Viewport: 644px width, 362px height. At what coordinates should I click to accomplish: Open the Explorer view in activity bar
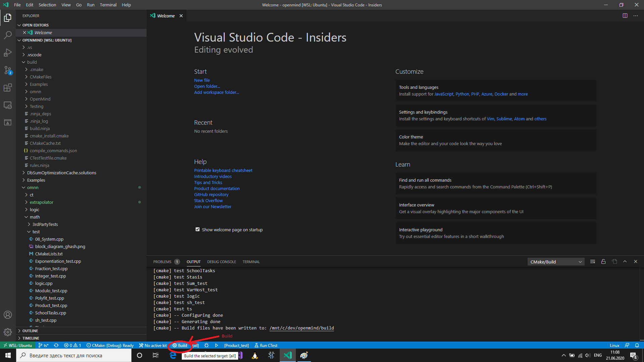8,17
